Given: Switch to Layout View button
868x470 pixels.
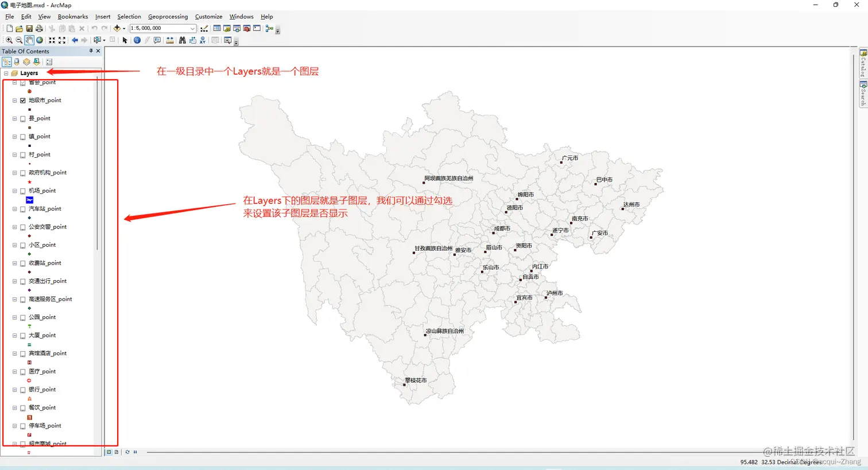Looking at the screenshot, I should (x=117, y=452).
